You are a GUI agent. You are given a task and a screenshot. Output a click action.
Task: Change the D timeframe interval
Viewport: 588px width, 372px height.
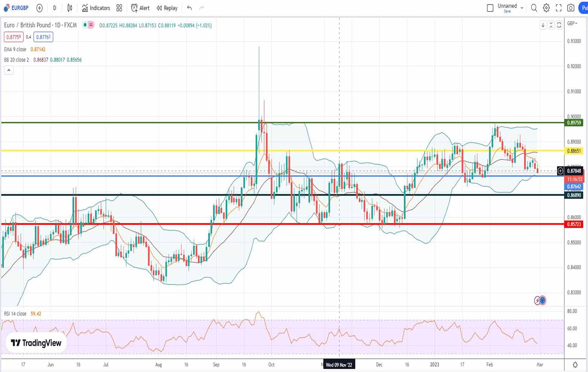54,8
